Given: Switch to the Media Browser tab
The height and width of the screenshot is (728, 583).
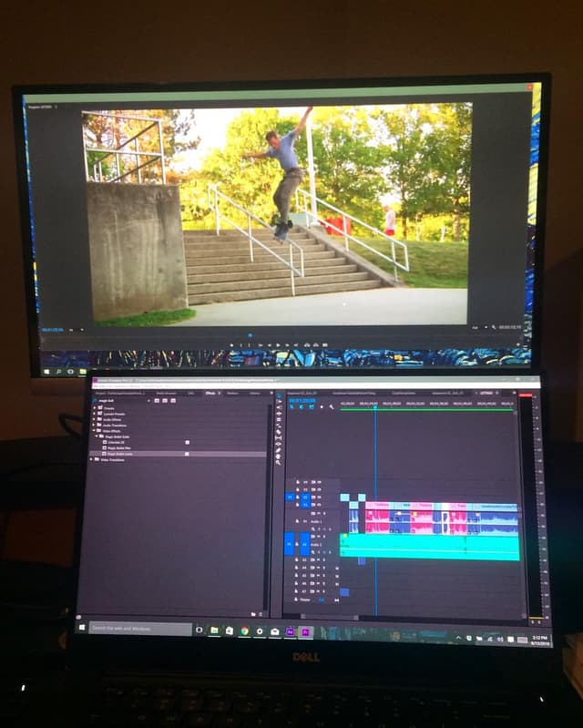Looking at the screenshot, I should point(165,394).
